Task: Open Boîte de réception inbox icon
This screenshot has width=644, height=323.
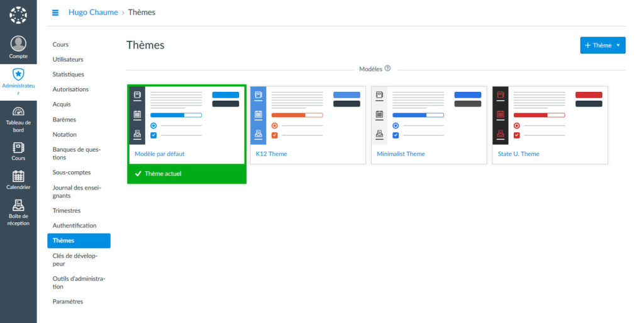Action: coord(18,205)
